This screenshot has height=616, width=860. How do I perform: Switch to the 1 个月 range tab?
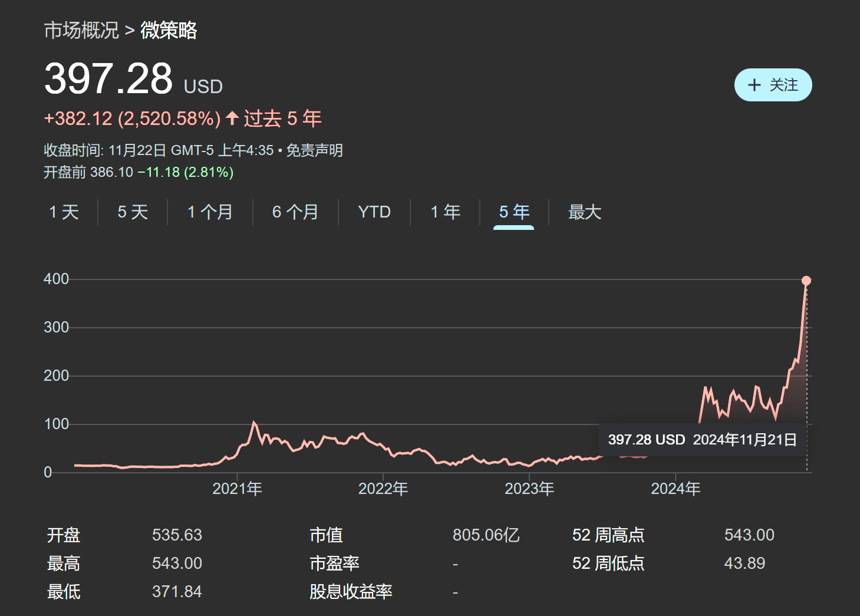210,212
